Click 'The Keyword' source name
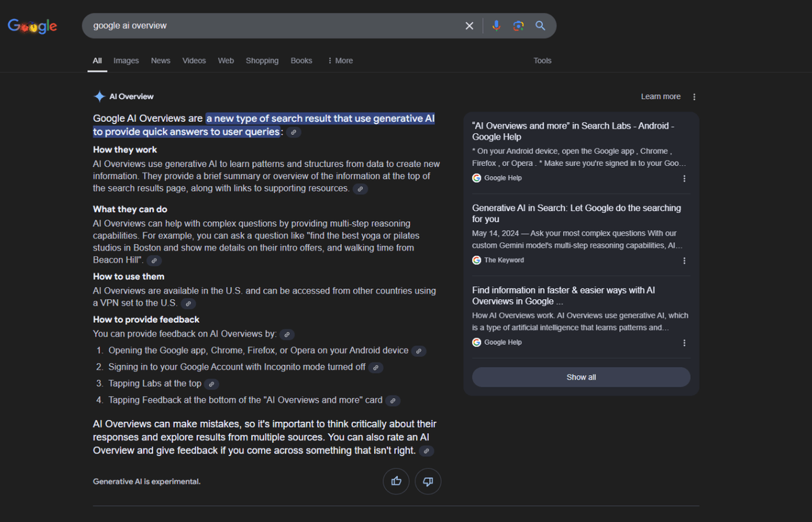This screenshot has height=522, width=812. (x=504, y=261)
